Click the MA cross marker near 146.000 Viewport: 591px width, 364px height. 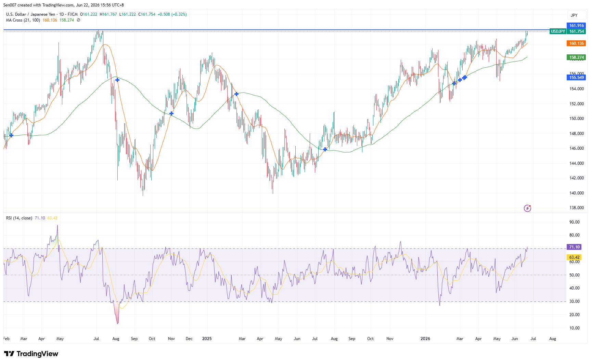325,149
